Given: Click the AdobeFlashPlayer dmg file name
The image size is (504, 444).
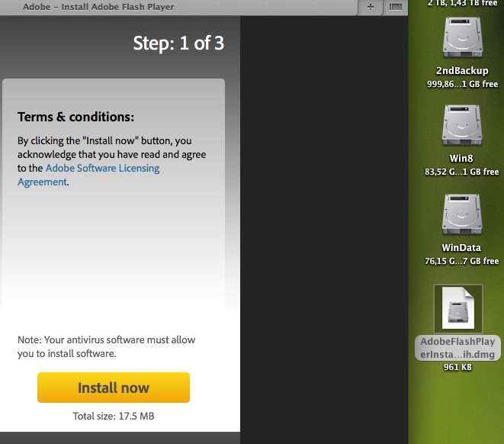Looking at the screenshot, I should click(457, 348).
